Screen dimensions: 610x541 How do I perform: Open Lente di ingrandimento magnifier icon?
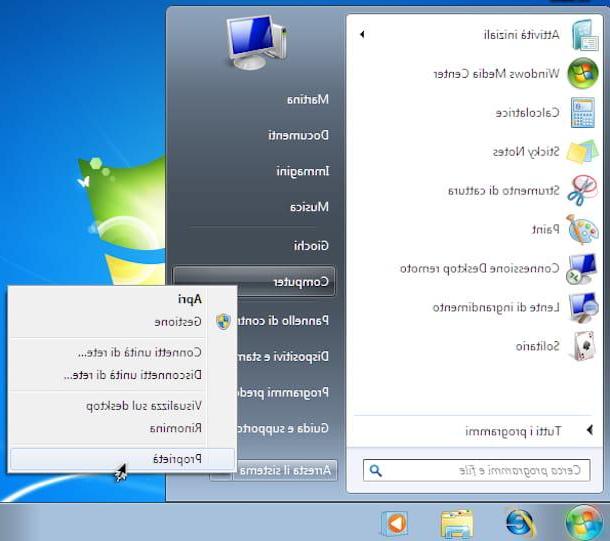coord(583,308)
